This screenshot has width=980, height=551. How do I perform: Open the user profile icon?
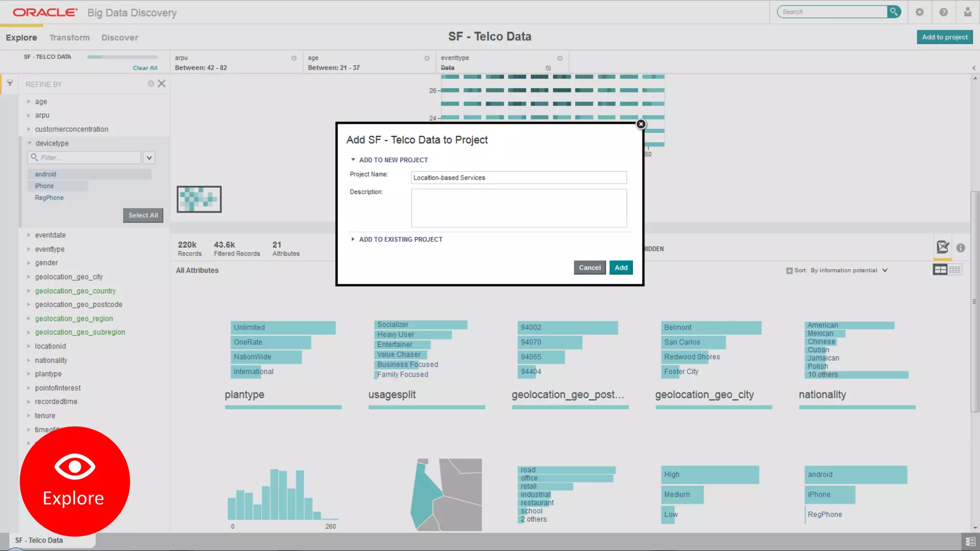[x=967, y=12]
